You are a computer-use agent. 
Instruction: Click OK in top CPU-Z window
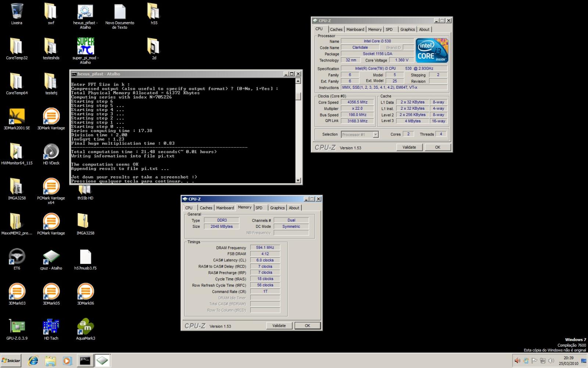pos(437,147)
